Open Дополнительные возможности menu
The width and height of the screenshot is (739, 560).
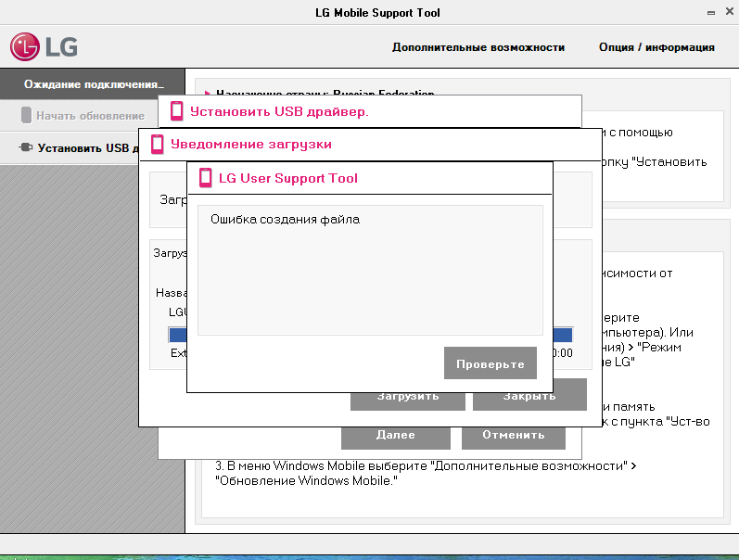[478, 47]
